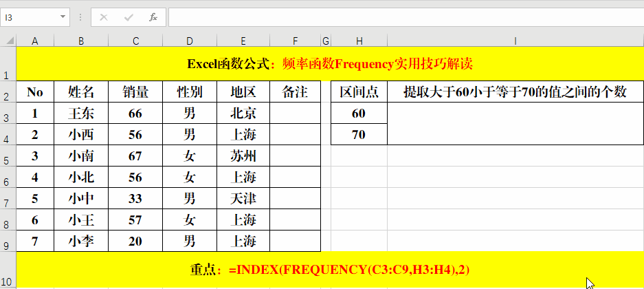
Task: Select column F header
Action: (x=296, y=41)
